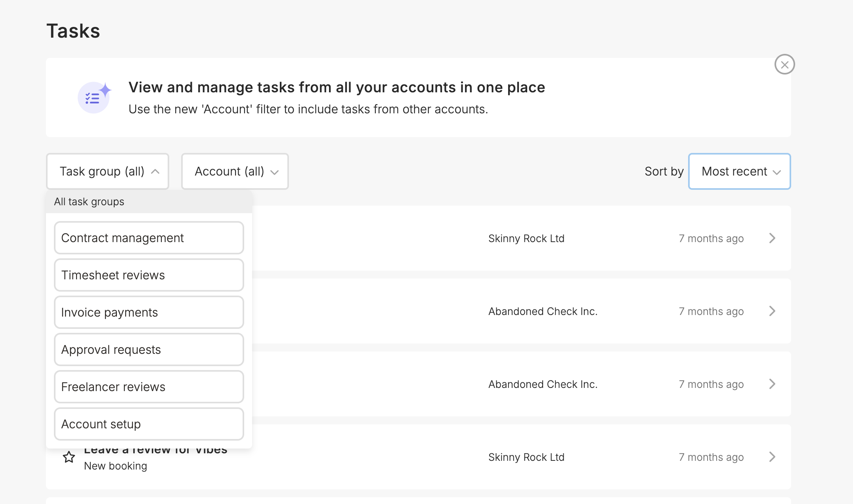The image size is (853, 504).
Task: Open the Vibes review task chevron
Action: coord(772,457)
